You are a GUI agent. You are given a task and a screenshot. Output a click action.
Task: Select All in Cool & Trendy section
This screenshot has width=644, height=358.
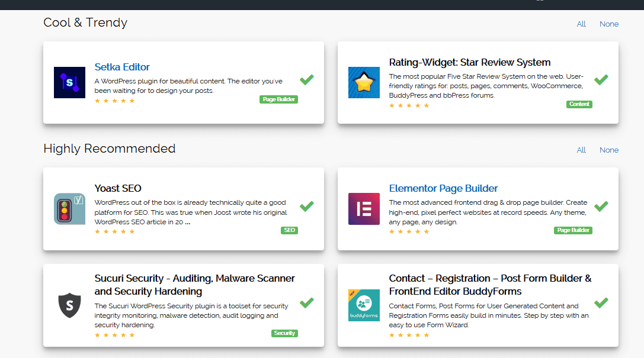[581, 24]
